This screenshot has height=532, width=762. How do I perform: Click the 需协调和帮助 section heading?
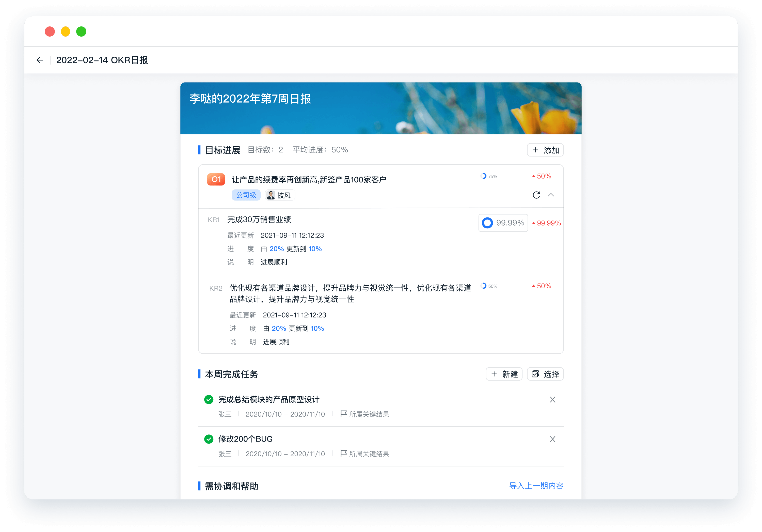tap(231, 486)
